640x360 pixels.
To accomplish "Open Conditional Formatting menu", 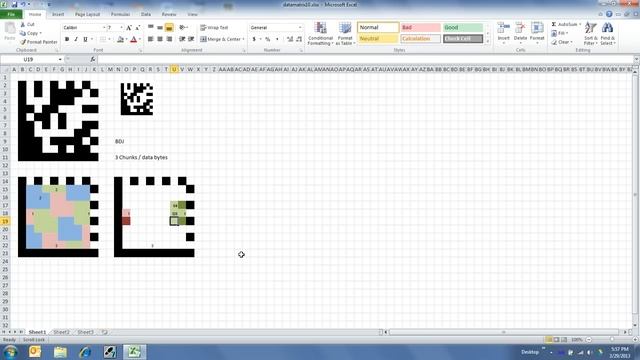I will coord(320,33).
